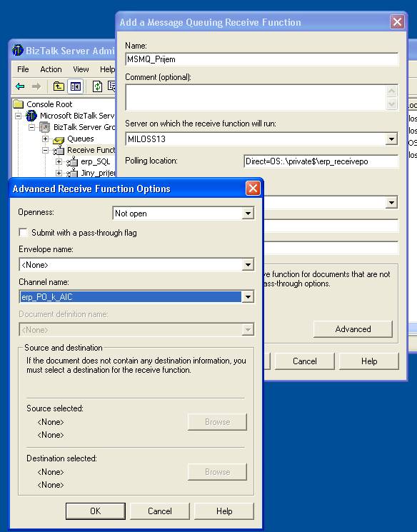The image size is (417, 532).
Task: Click the Name field containing MSMQ_Prijem
Action: 261,59
